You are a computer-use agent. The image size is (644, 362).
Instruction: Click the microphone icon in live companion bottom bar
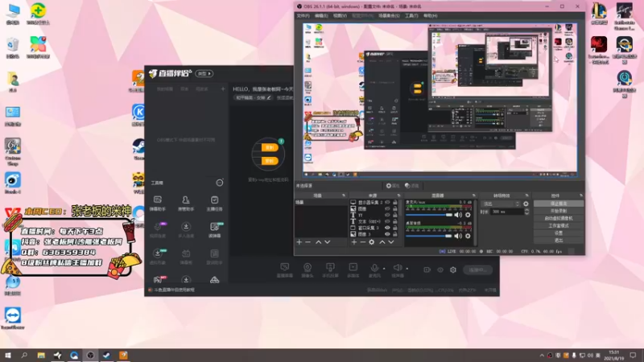[x=374, y=269]
